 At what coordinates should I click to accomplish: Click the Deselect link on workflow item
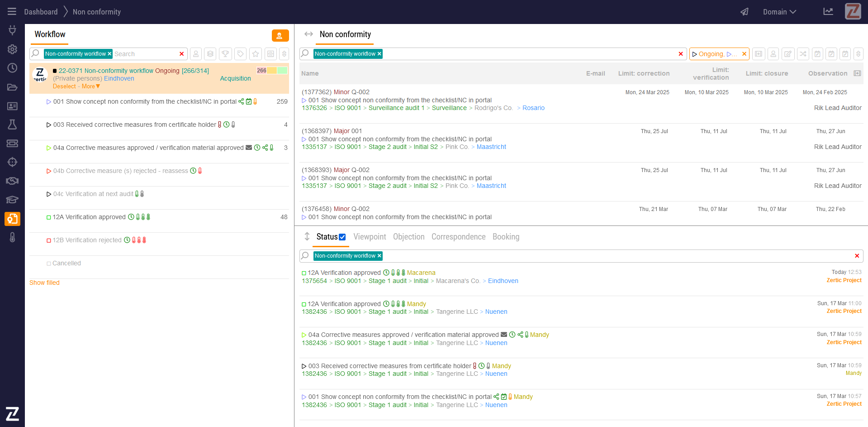pos(64,86)
